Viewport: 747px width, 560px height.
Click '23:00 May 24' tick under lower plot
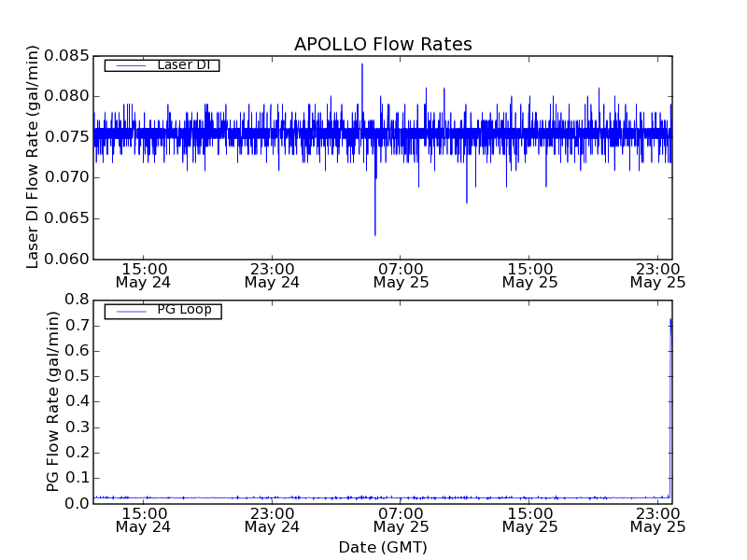272,520
